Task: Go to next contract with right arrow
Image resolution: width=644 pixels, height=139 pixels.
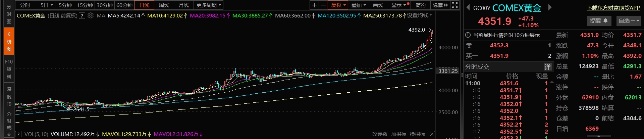Action: pyautogui.click(x=549, y=7)
